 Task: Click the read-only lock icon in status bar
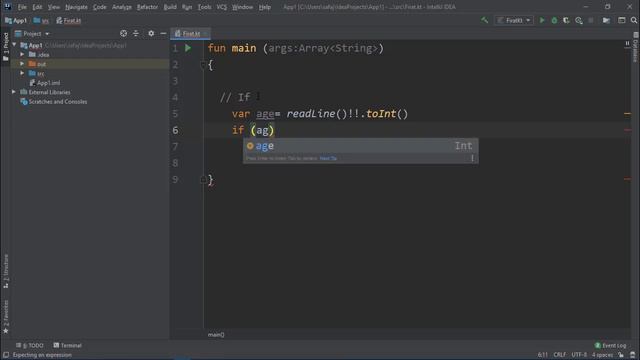coord(621,355)
